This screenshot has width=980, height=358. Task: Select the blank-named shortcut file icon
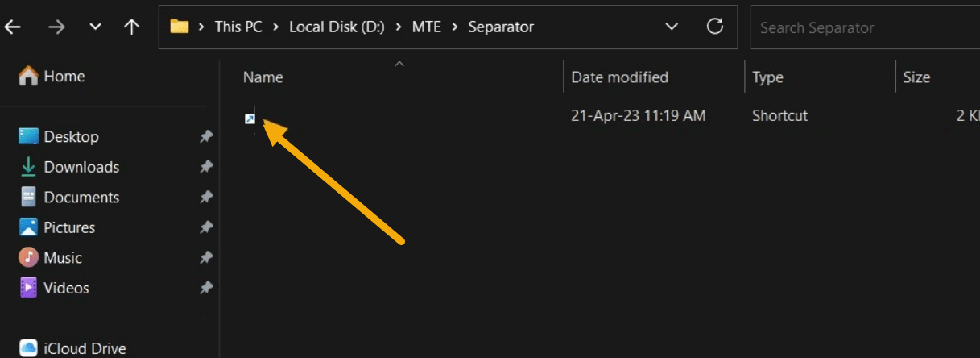click(250, 119)
